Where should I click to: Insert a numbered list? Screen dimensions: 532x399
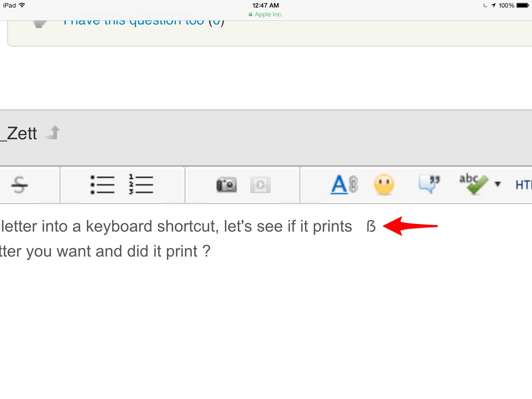pos(141,185)
